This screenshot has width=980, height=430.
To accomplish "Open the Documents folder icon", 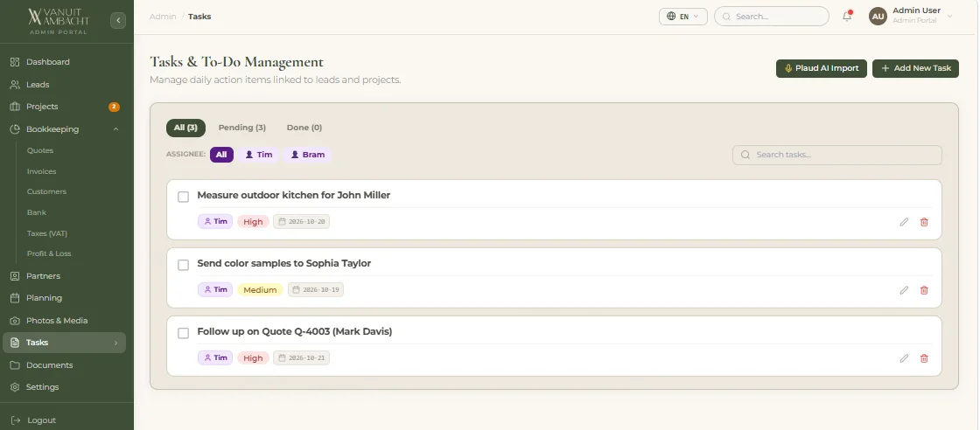I will click(15, 365).
